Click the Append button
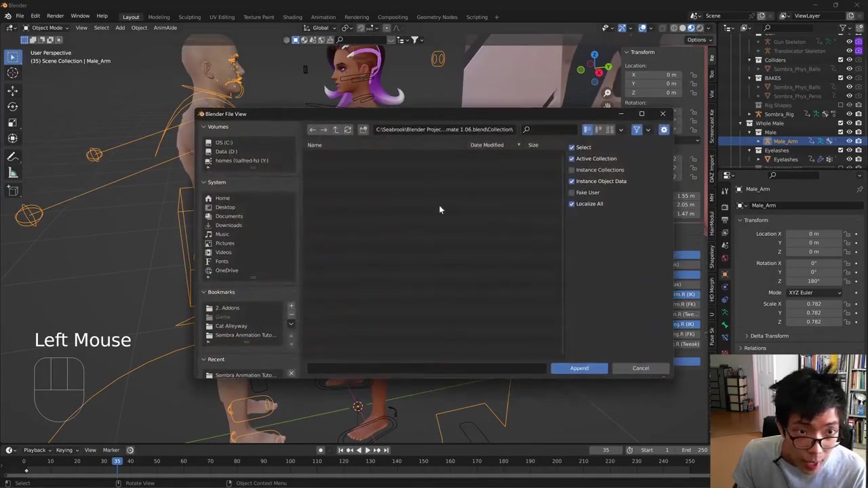 (x=579, y=368)
